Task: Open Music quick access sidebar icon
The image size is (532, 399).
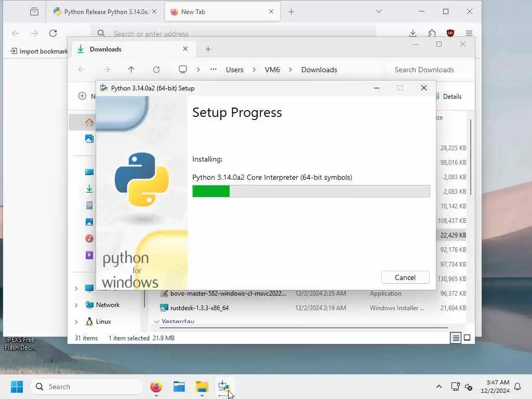Action: 89,238
